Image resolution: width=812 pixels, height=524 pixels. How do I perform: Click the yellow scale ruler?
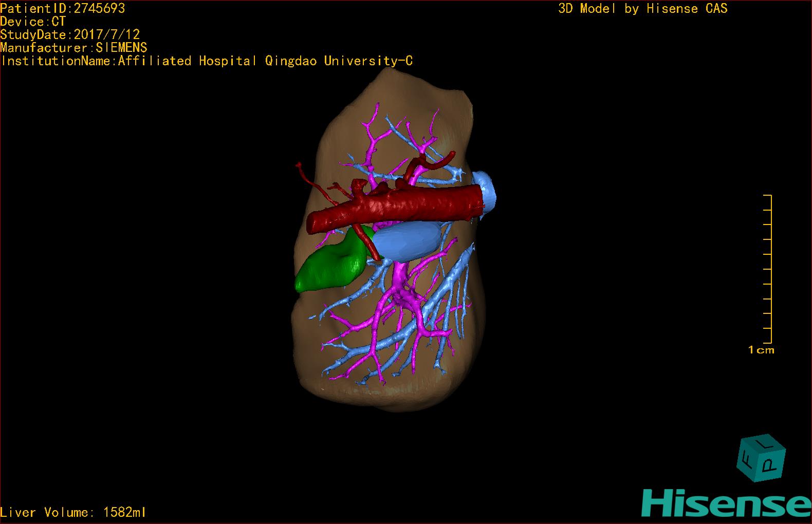click(x=767, y=269)
